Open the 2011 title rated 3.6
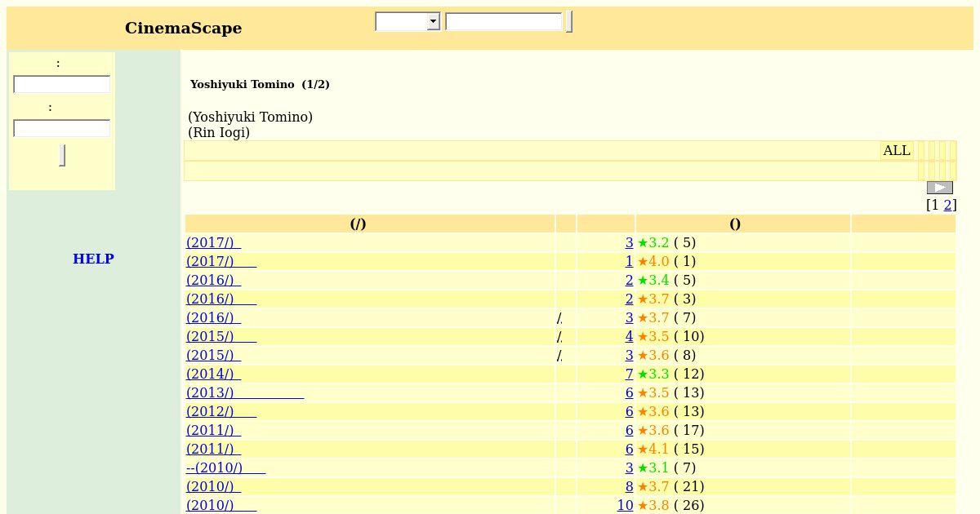This screenshot has height=514, width=980. point(213,430)
